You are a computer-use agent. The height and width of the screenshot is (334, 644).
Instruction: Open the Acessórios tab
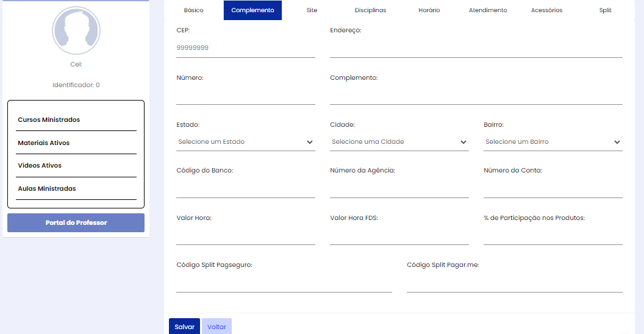546,10
